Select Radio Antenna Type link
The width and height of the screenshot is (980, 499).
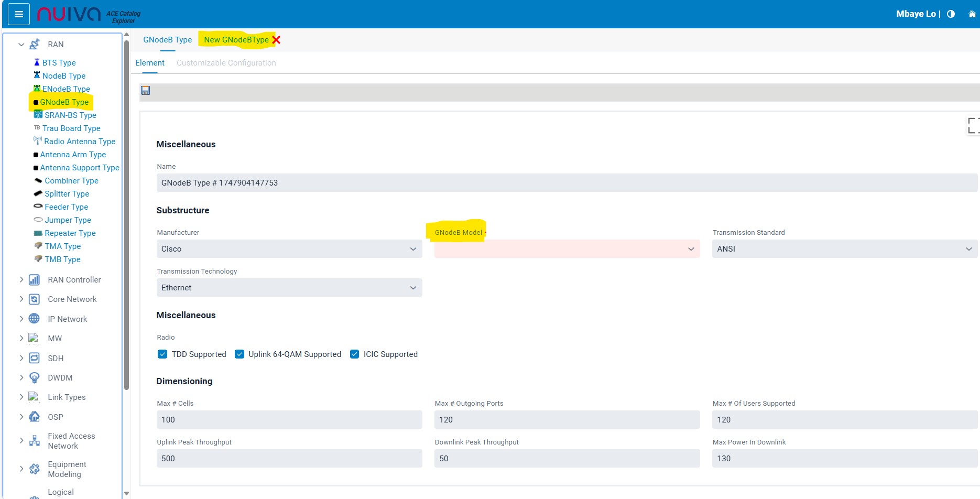(80, 142)
